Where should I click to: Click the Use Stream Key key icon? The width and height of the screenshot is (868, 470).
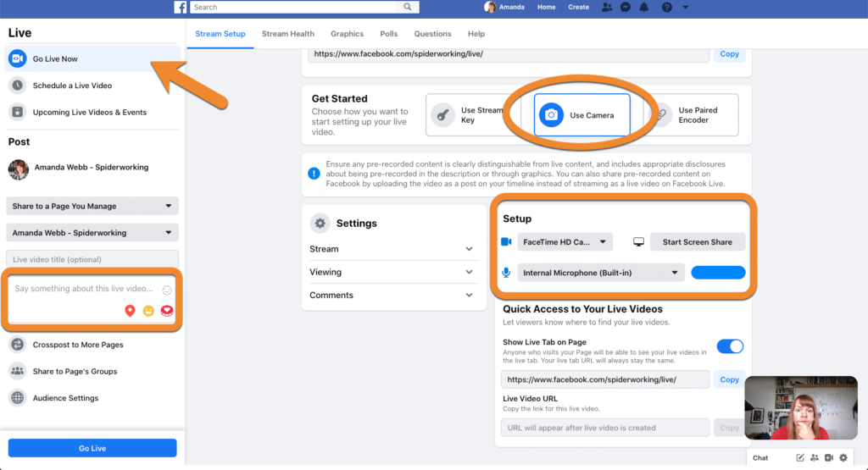coord(442,115)
